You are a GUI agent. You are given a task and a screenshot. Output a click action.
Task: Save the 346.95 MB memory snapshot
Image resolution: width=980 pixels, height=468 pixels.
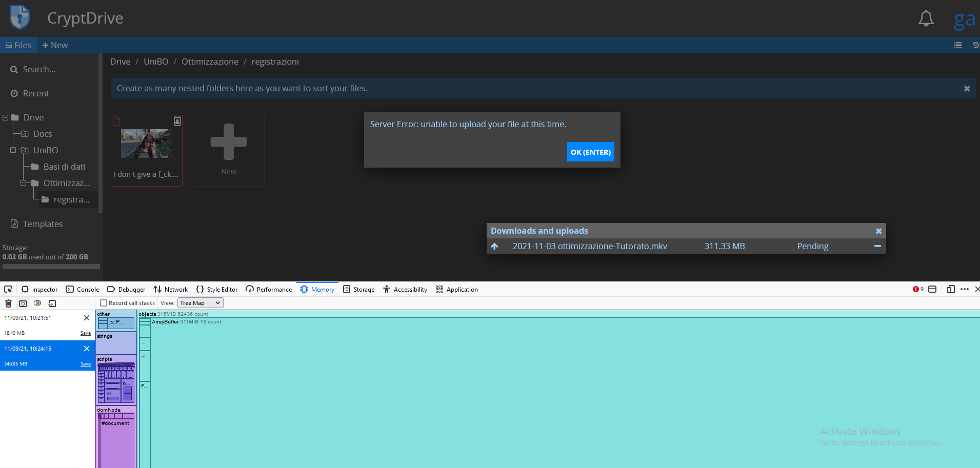[85, 363]
